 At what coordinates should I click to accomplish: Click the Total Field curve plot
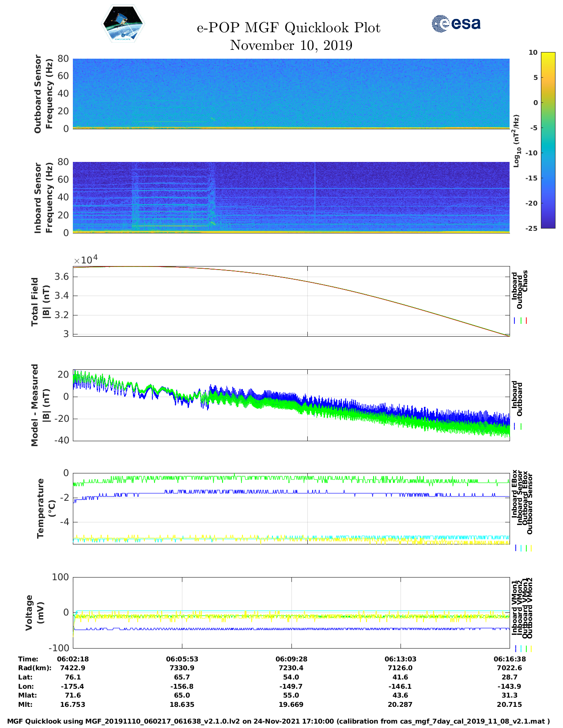click(291, 301)
